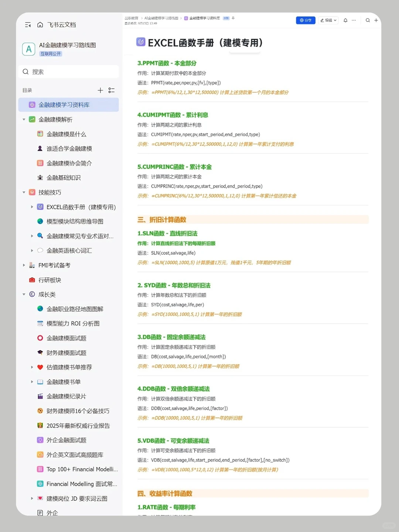The image size is (399, 532).
Task: Click the 互联网公开 badge
Action: [x=51, y=54]
